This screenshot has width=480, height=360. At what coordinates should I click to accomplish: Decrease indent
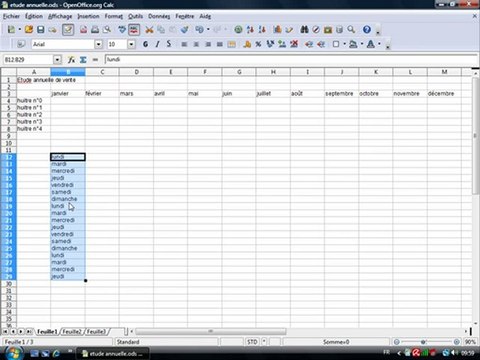point(309,44)
